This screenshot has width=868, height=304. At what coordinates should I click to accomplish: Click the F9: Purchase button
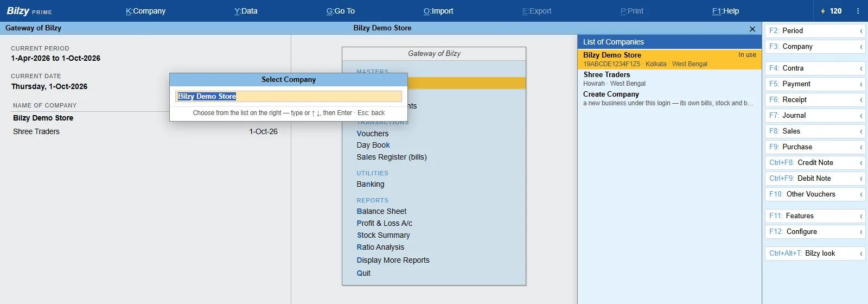(x=815, y=147)
